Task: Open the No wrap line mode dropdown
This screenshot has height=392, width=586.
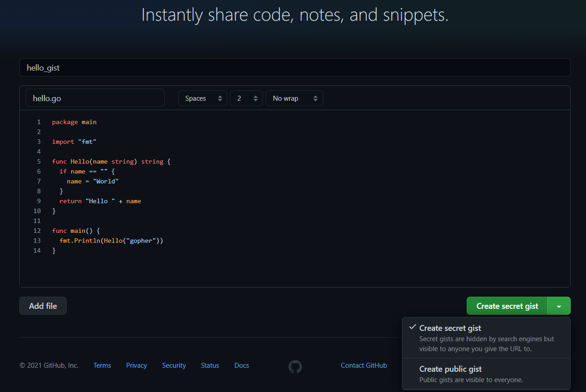Action: [x=294, y=98]
